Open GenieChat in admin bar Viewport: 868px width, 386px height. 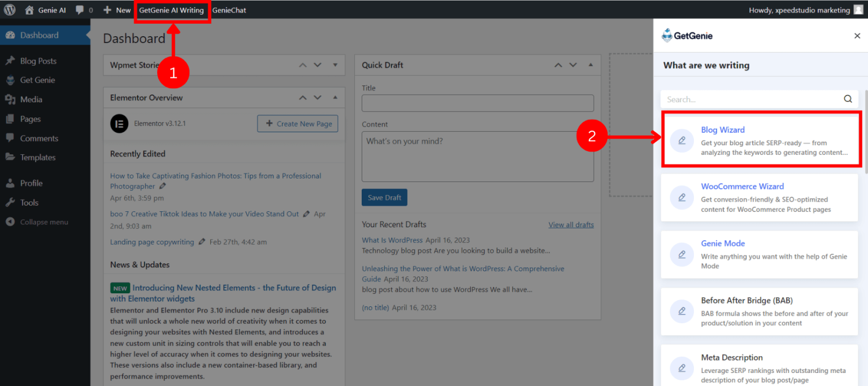point(229,10)
